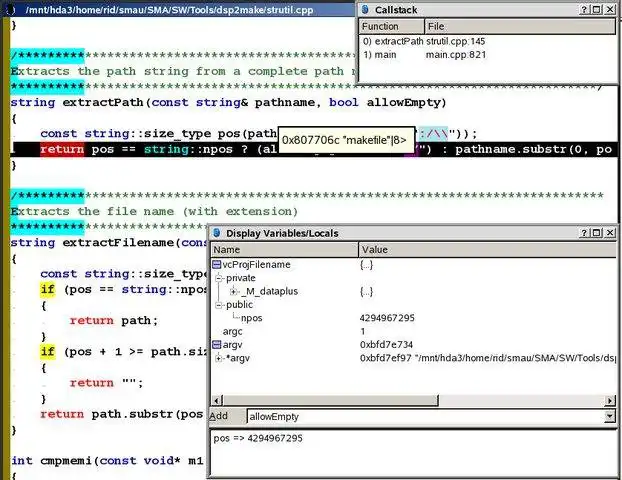
Task: Click the 'int cmpmemi' function line
Action: (x=107, y=461)
